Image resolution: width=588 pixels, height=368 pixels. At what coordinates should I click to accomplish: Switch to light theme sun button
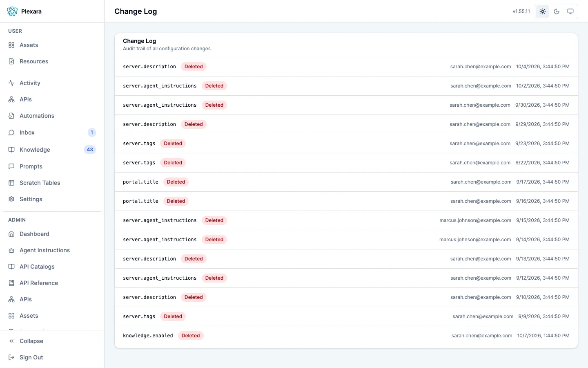click(543, 11)
